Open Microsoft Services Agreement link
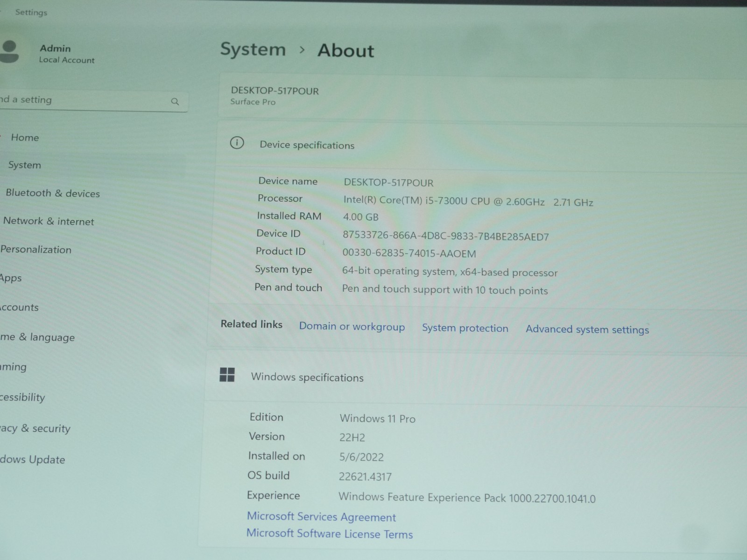This screenshot has height=560, width=747. click(x=321, y=517)
